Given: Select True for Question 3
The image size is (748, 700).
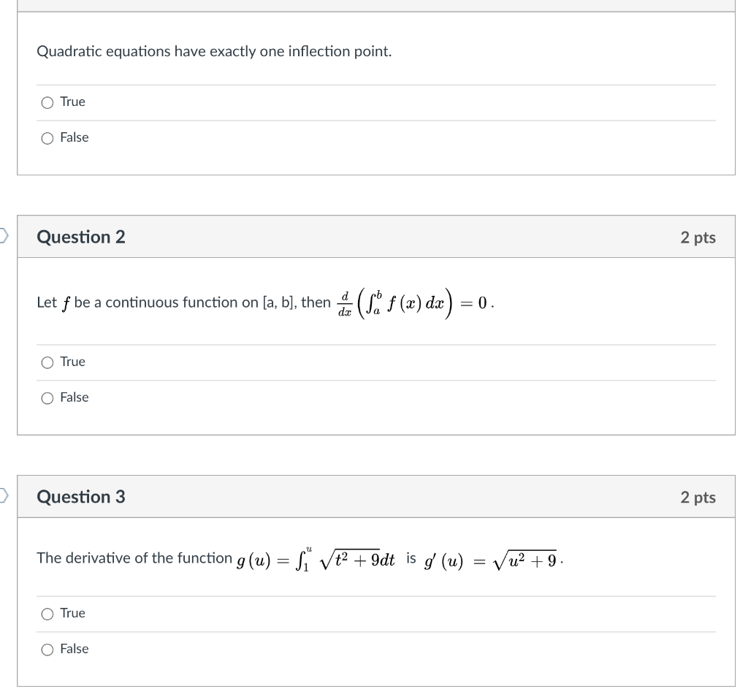Looking at the screenshot, I should click(x=47, y=614).
